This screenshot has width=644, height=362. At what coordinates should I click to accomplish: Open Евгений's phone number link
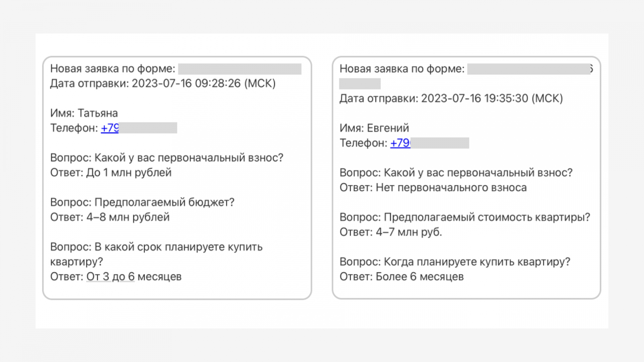400,143
